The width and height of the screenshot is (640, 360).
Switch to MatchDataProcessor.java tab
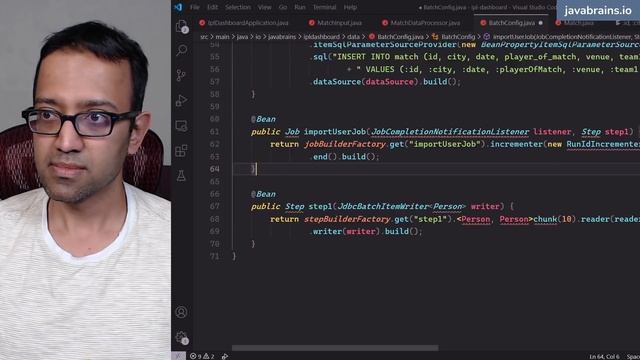[421, 23]
